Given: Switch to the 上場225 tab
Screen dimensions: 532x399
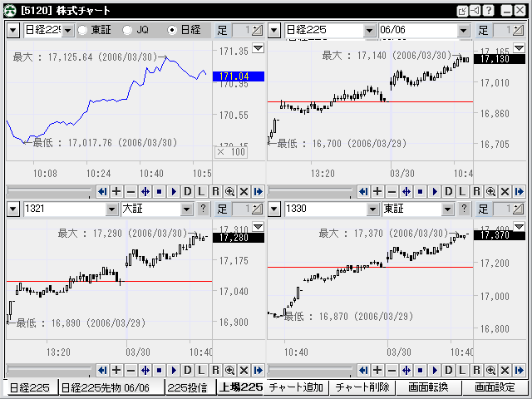Looking at the screenshot, I should 241,387.
